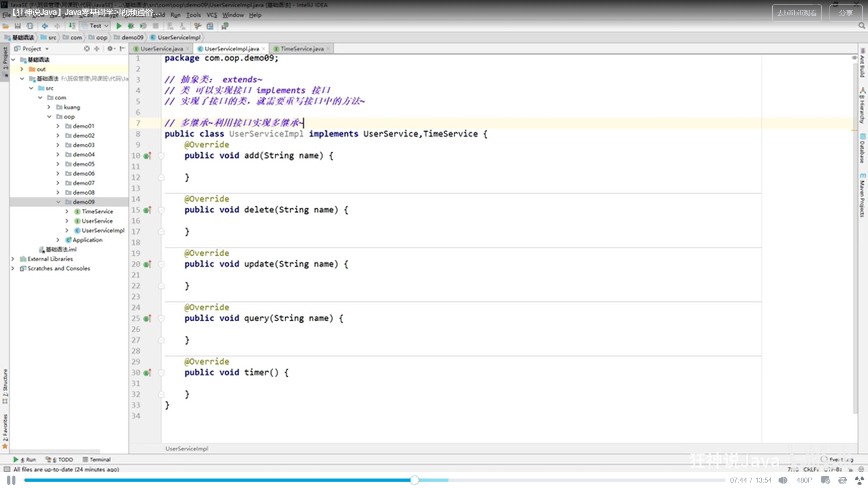The height and width of the screenshot is (488, 868).
Task: Switch to the TimeService.java editor tab
Action: (302, 49)
